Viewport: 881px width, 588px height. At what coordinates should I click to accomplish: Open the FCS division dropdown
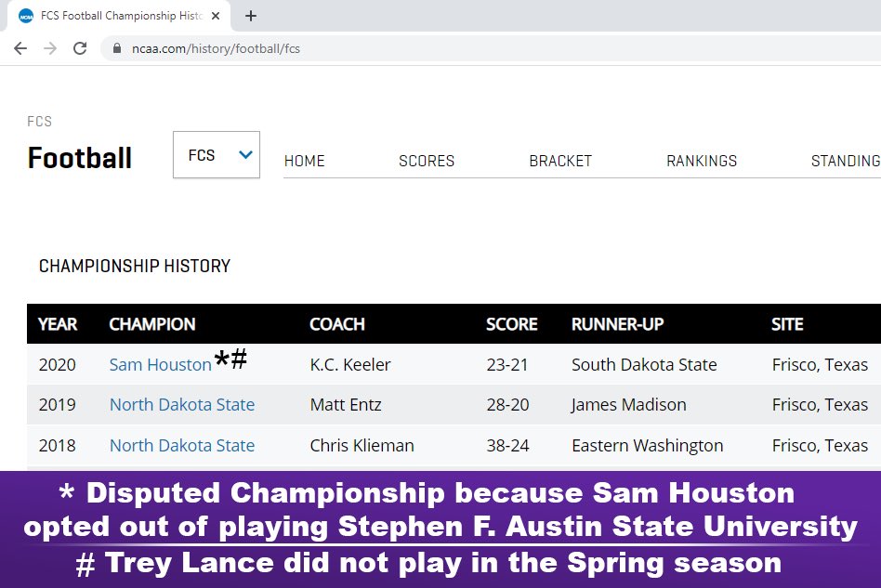pos(217,155)
